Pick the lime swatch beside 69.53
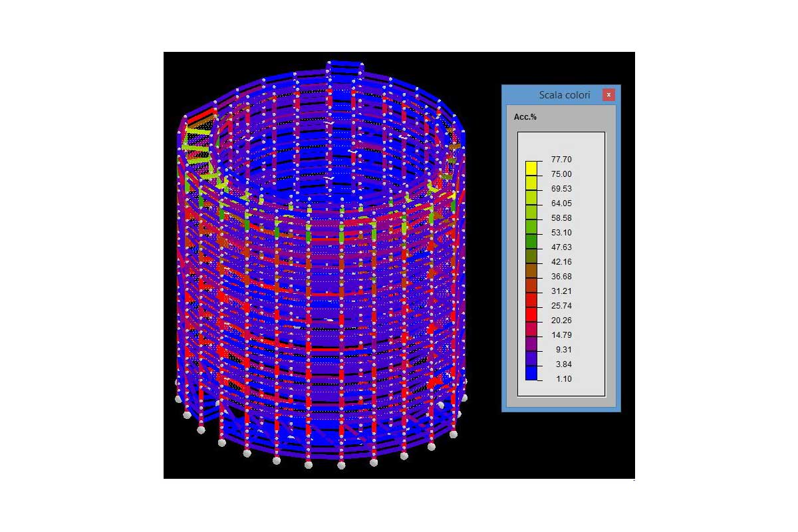Screen dimensions: 798x532 [x=531, y=196]
